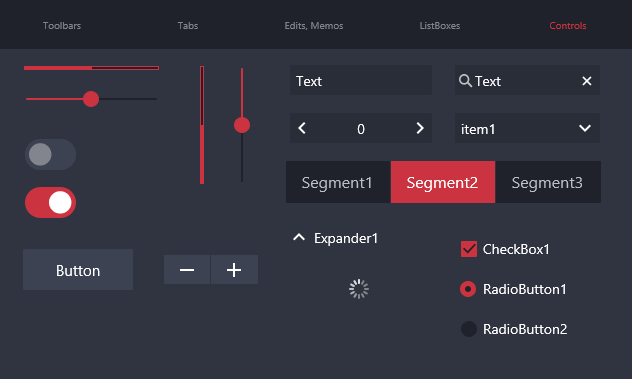The height and width of the screenshot is (379, 632).
Task: Click the left arrow of number spinner
Action: tap(302, 128)
